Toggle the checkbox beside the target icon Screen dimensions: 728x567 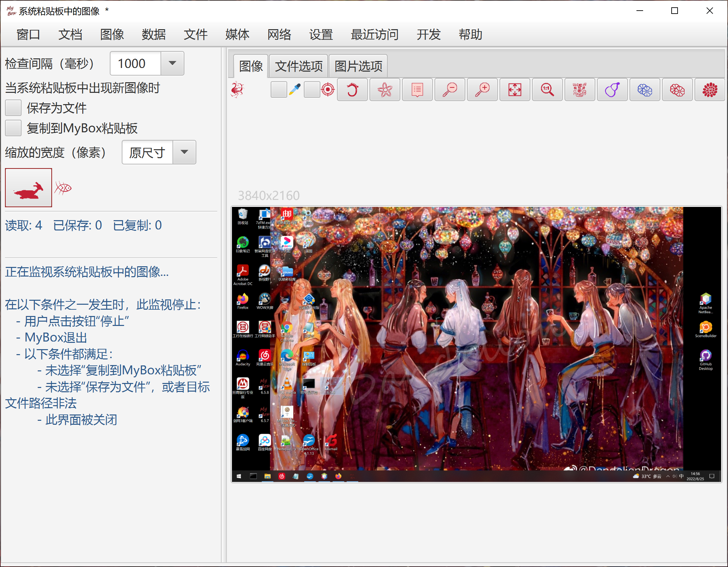coord(312,90)
